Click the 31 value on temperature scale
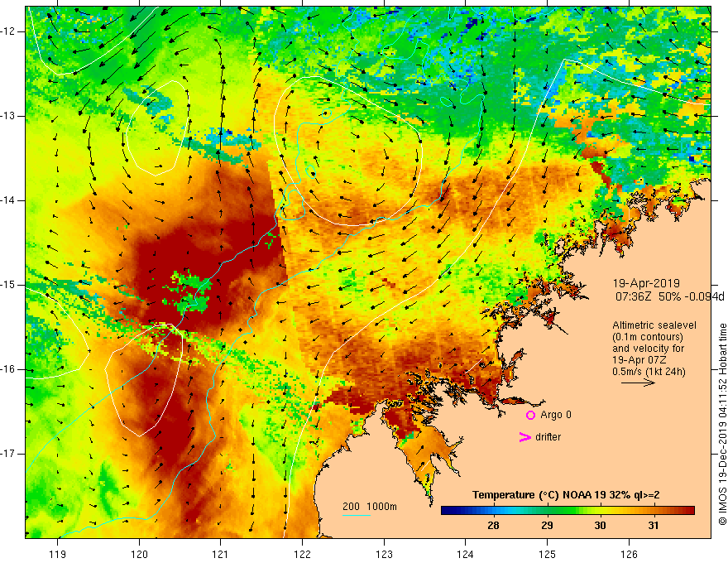 654,526
